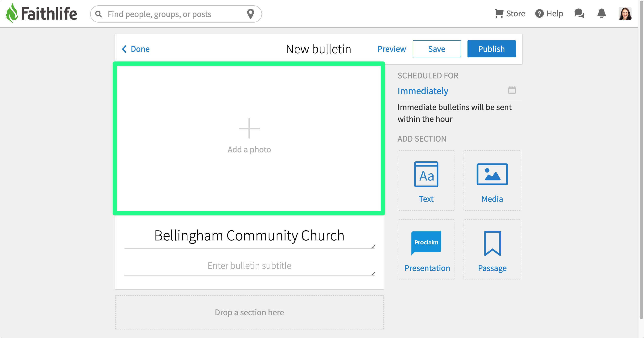Add a Proclaim Presentation section icon
This screenshot has width=644, height=338.
pyautogui.click(x=426, y=243)
